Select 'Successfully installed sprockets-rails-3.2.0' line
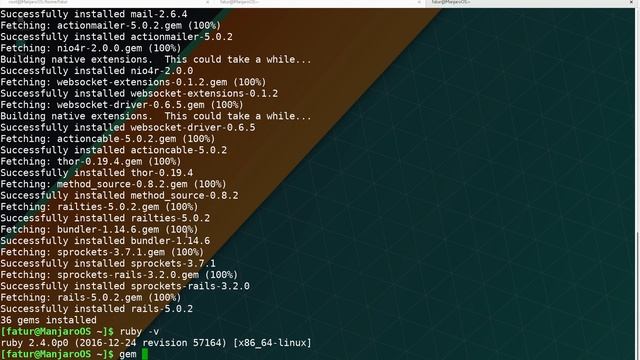Image resolution: width=640 pixels, height=360 pixels. (125, 287)
